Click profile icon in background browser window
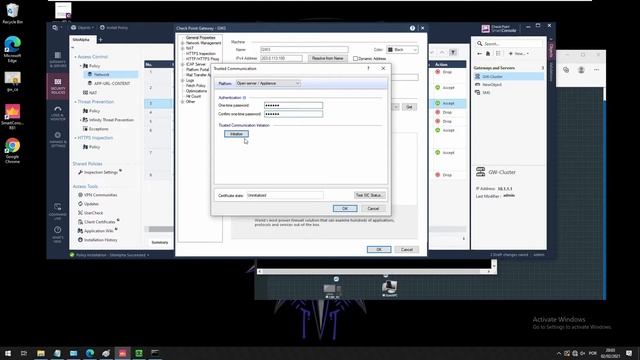 click(581, 70)
